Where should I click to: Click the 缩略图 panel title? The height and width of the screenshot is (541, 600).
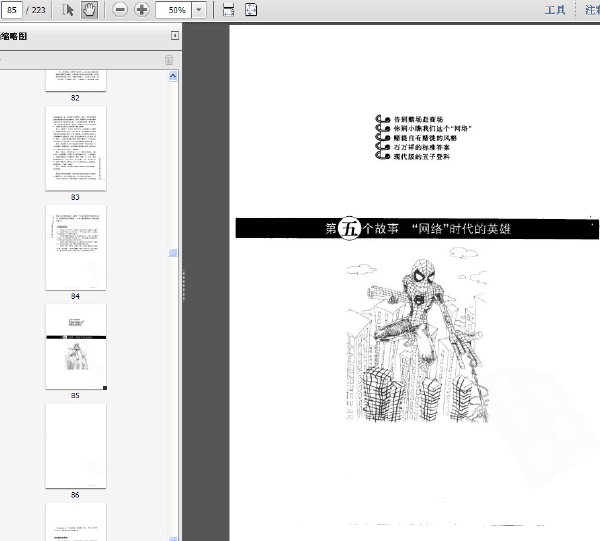click(14, 36)
